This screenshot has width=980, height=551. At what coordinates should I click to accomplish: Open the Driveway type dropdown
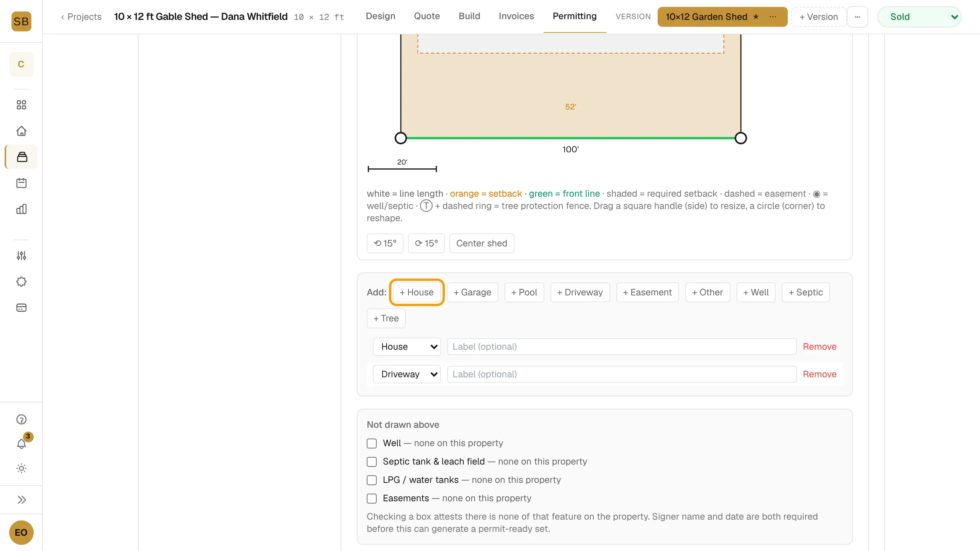click(407, 374)
